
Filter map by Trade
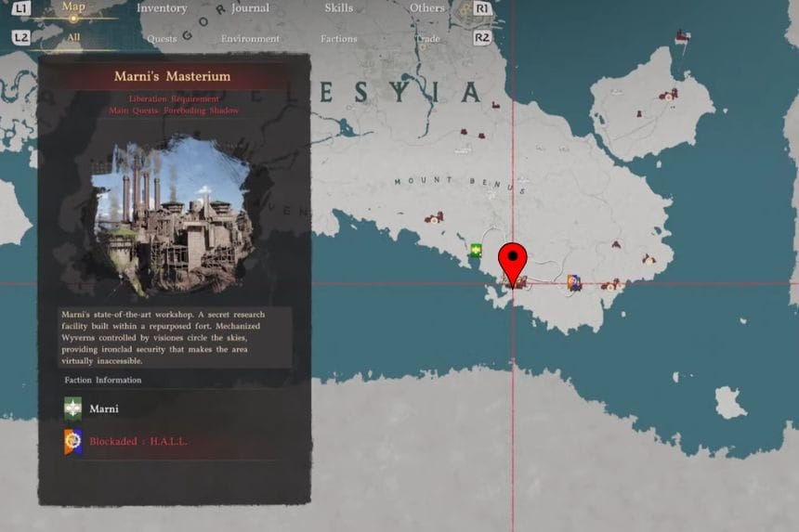[x=427, y=39]
